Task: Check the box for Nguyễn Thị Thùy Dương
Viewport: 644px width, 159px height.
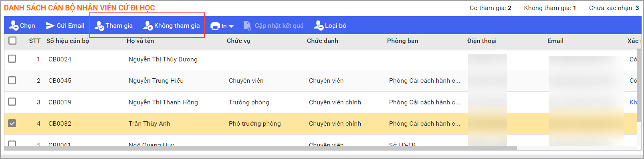Action: tap(12, 59)
